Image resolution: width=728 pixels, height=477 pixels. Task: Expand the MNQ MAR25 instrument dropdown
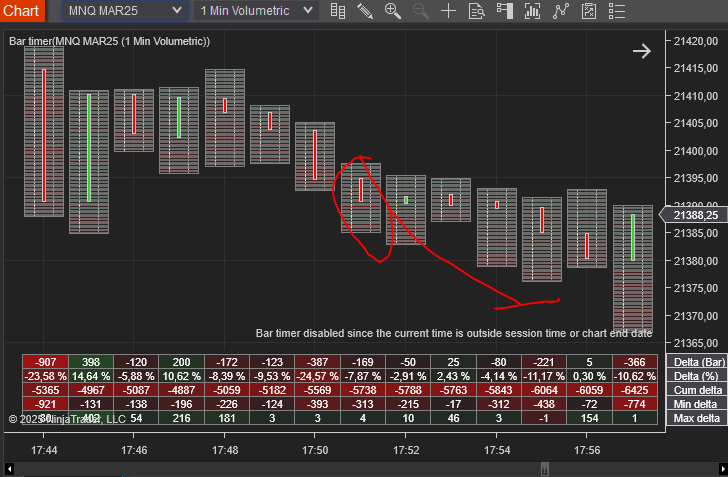click(x=125, y=11)
